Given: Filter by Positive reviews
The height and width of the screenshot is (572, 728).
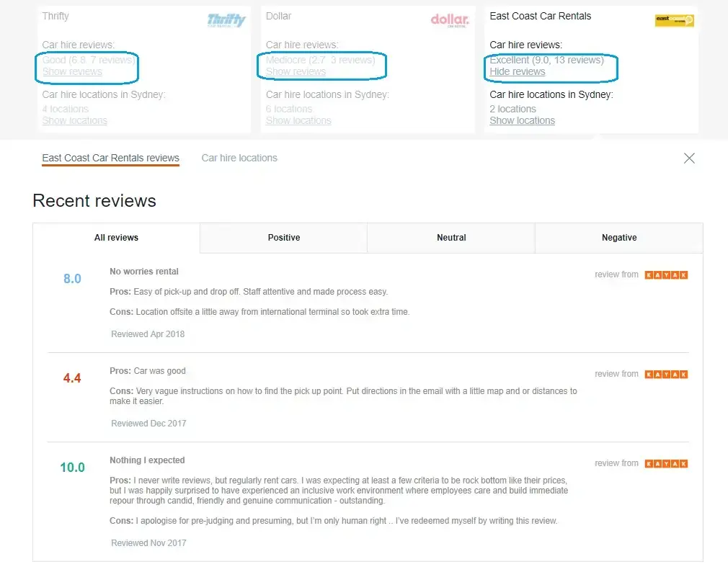Looking at the screenshot, I should point(284,238).
